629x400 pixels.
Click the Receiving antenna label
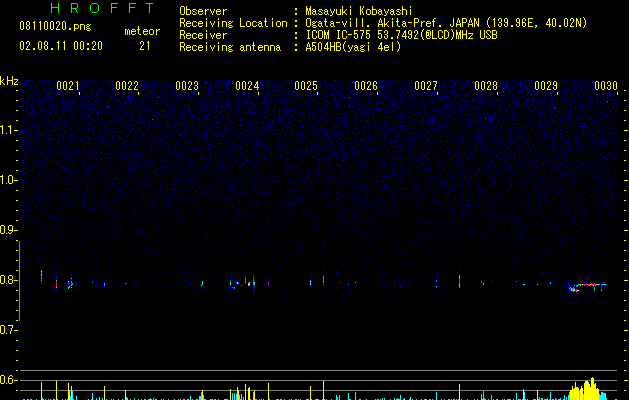click(230, 47)
